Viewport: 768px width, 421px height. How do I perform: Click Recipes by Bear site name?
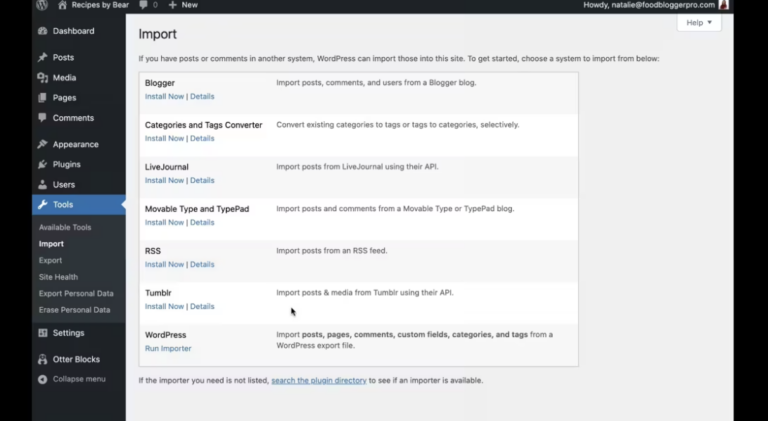point(100,5)
